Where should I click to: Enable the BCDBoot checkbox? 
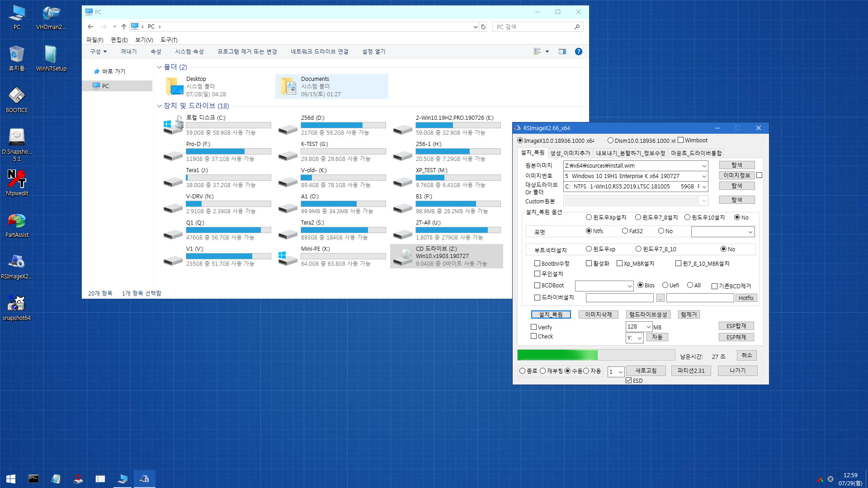tap(537, 286)
